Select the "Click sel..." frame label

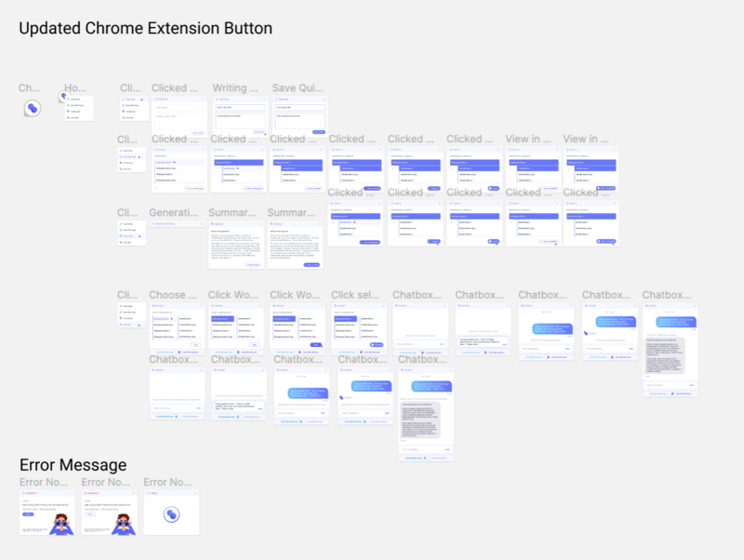pos(356,295)
